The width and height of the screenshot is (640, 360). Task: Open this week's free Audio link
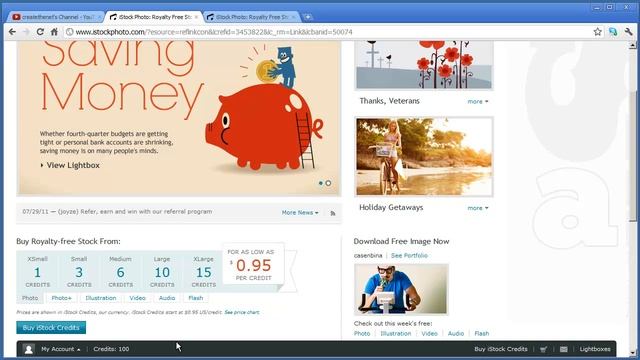(x=456, y=333)
